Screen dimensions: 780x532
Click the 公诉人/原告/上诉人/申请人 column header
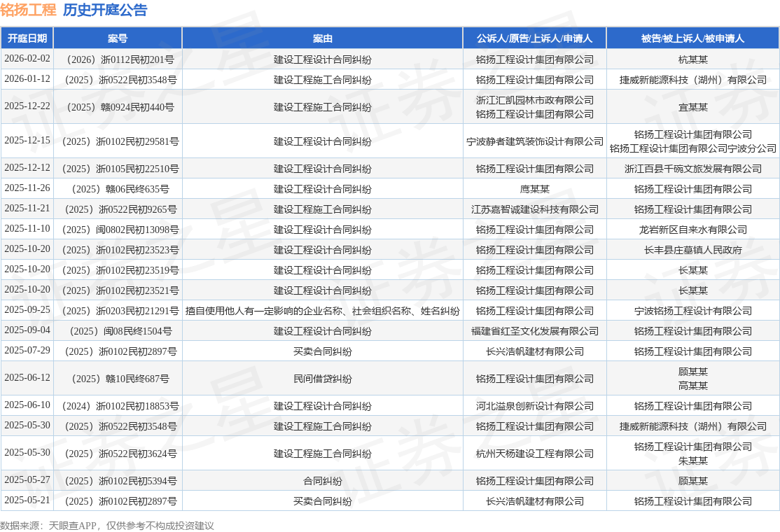535,38
